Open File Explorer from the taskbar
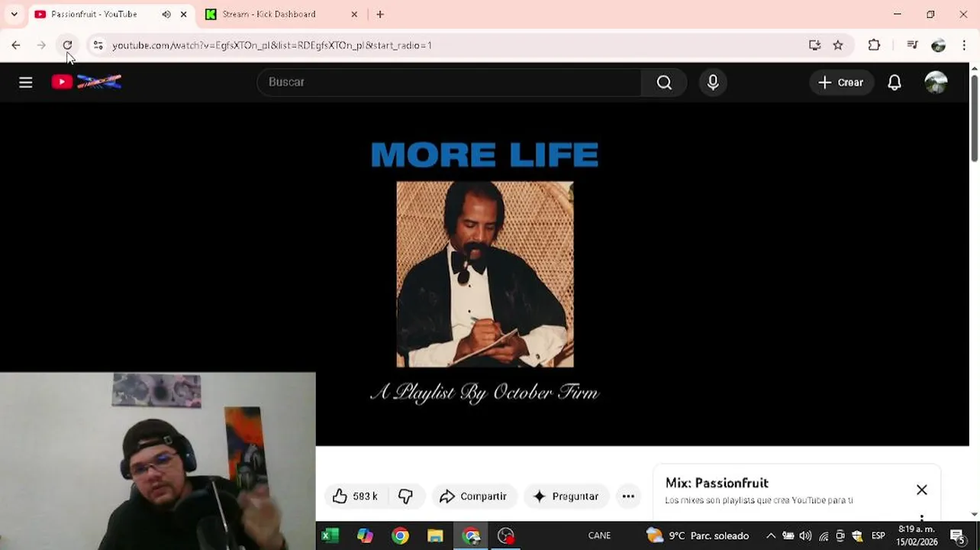The image size is (980, 550). [x=435, y=536]
